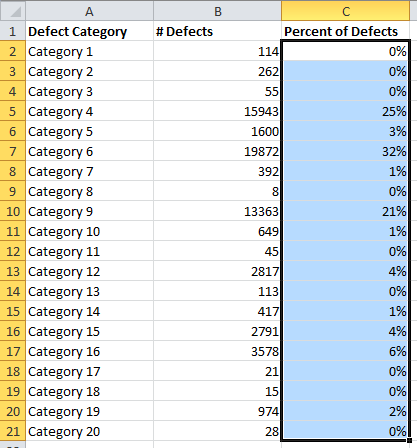Select the cell containing Category 20
The image size is (417, 448).
tap(89, 431)
